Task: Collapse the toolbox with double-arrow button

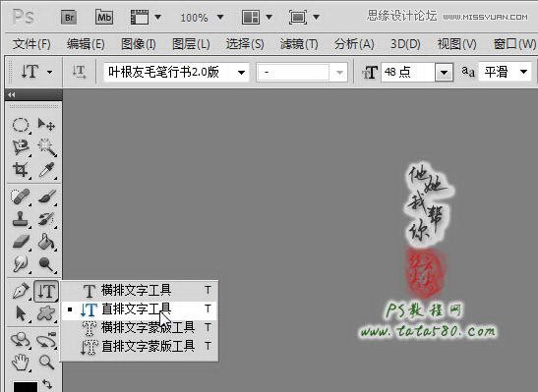Action: 12,95
